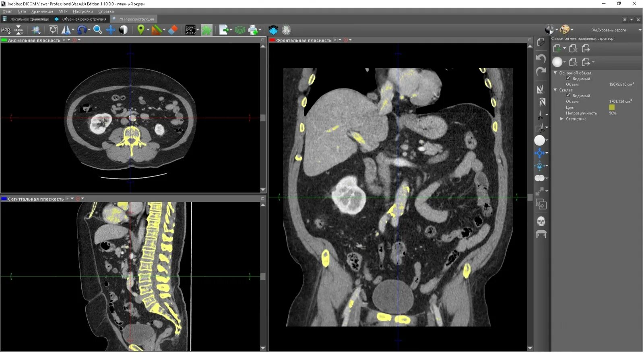The width and height of the screenshot is (644, 353).
Task: Click the axial view vertical scrollbar handle
Action: 263,118
